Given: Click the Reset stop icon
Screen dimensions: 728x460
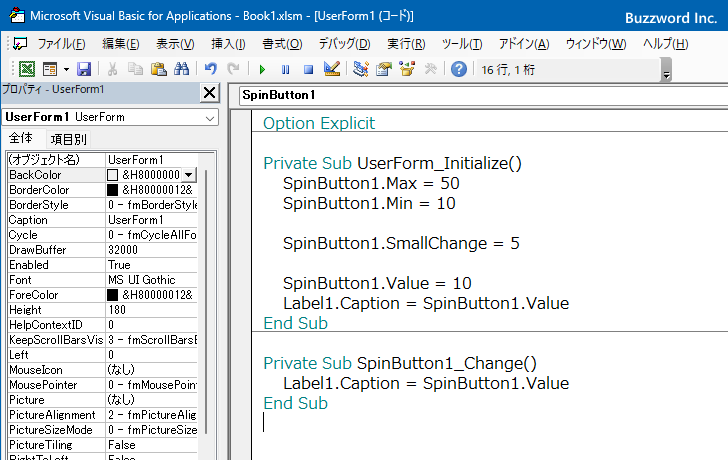Looking at the screenshot, I should [x=308, y=69].
